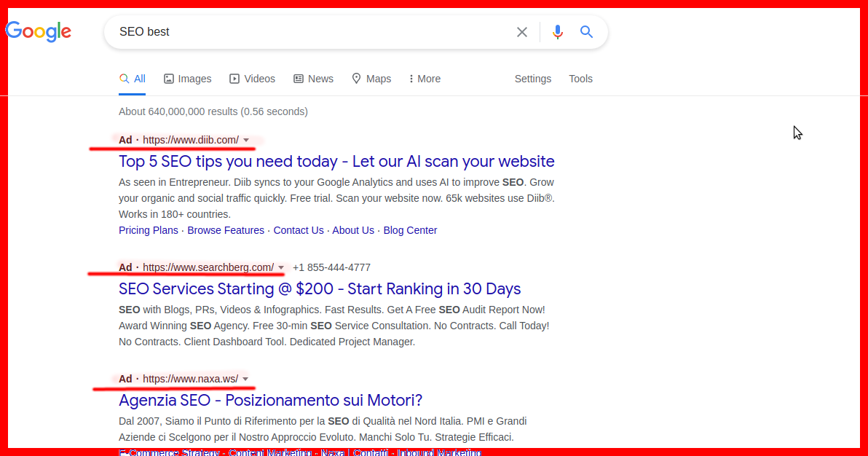Viewport: 868px width, 456px height.
Task: Expand the More options menu
Action: click(425, 79)
